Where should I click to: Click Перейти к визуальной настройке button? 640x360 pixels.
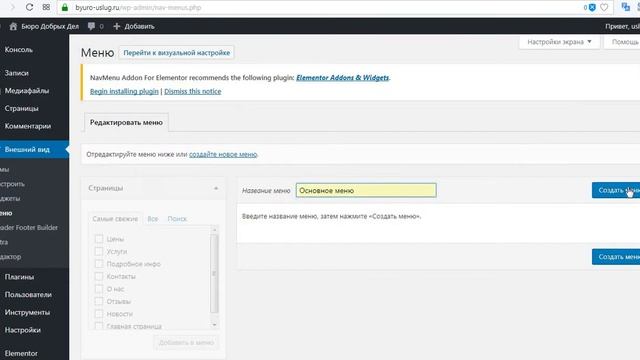[x=176, y=53]
